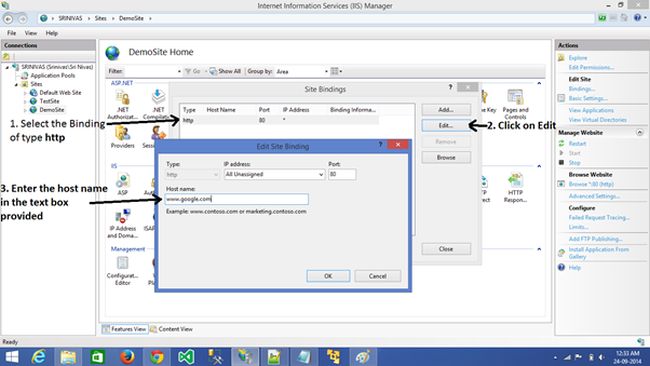
Task: Click the Close button in Site Bindings
Action: (446, 249)
